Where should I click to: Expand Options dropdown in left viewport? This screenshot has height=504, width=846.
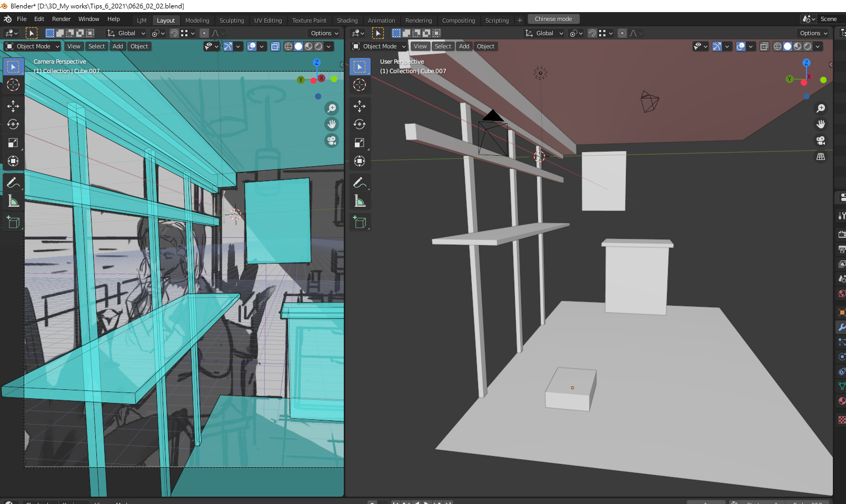click(324, 33)
